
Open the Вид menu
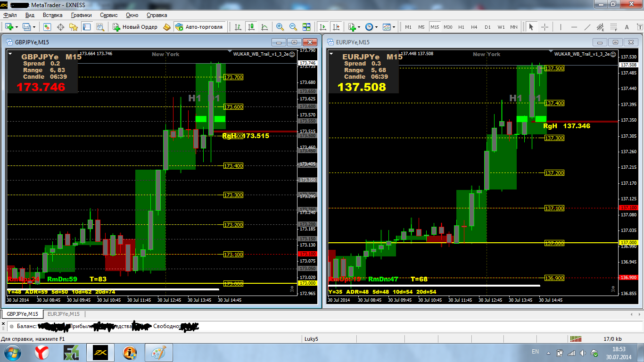point(30,15)
